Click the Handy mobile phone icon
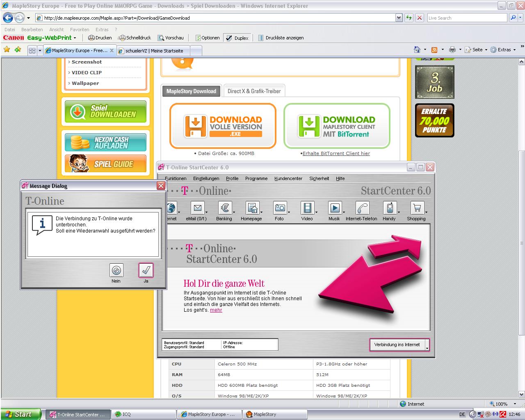The height and width of the screenshot is (420, 525). coord(389,208)
